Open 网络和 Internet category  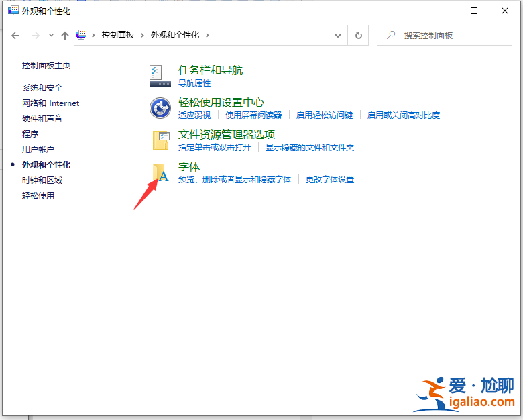[x=51, y=103]
